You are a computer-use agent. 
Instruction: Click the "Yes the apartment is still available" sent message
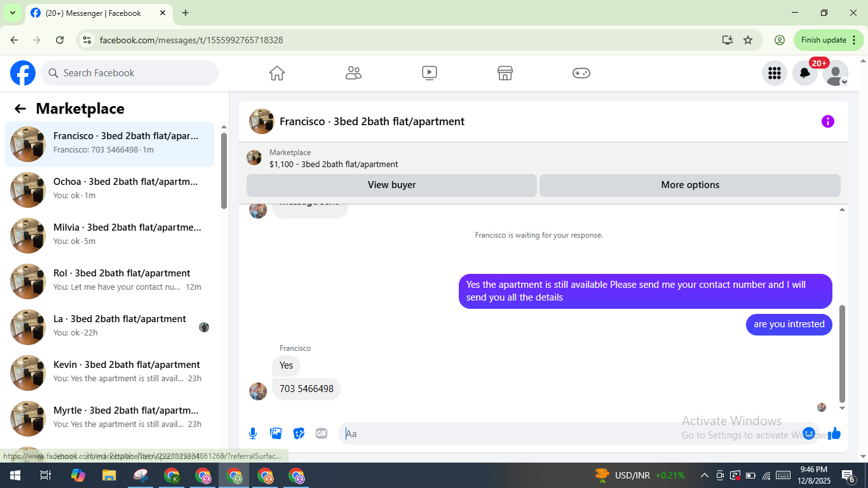tap(646, 291)
